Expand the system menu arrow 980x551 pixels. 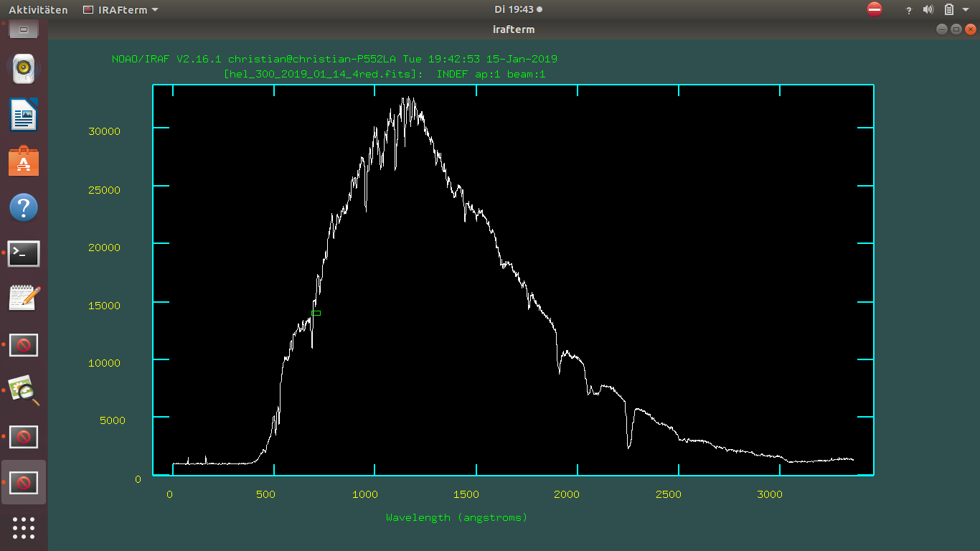tap(966, 10)
